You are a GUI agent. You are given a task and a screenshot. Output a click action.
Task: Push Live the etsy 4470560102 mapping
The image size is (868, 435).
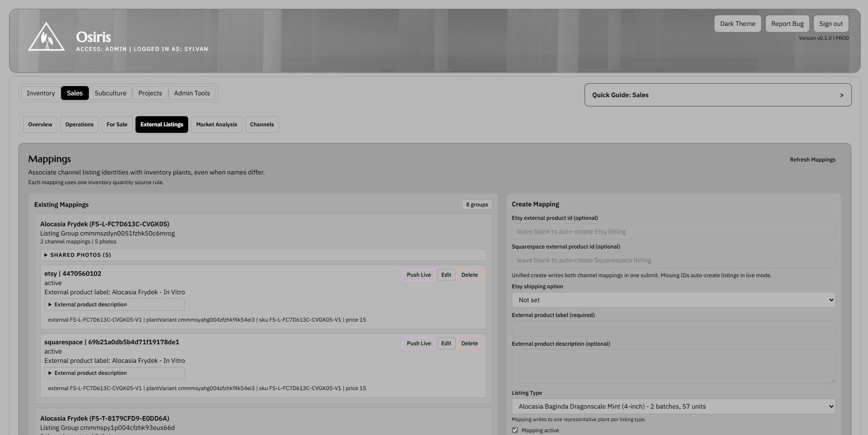(418, 274)
